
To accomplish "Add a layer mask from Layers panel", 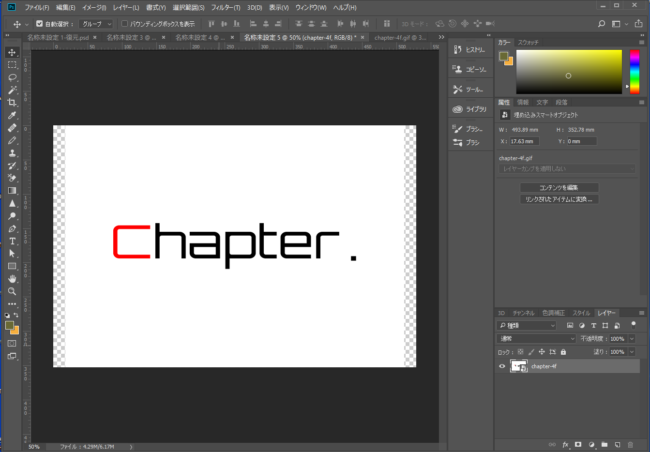I will [578, 445].
